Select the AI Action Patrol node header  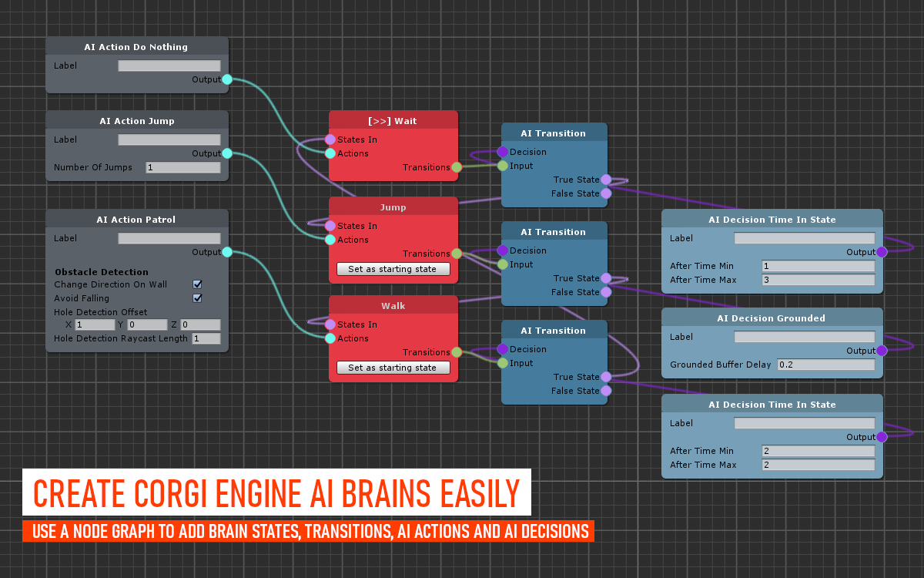coord(137,220)
